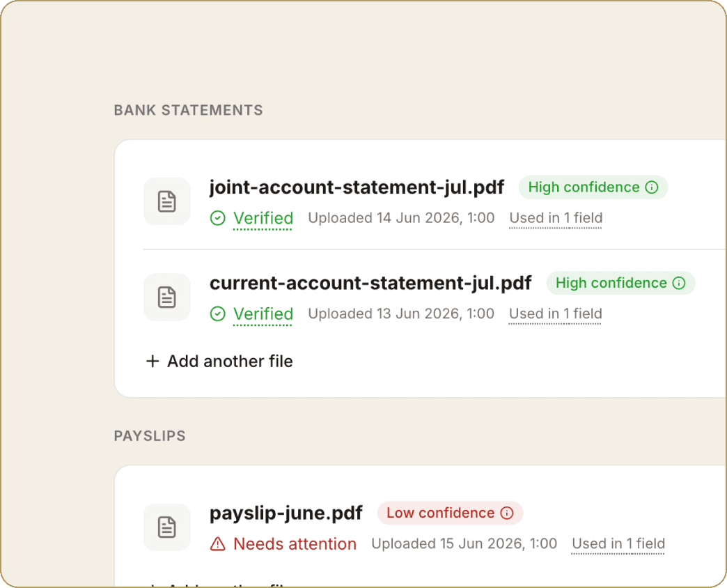
Task: Open the current-account-statement-jul.pdf file name
Action: pyautogui.click(x=370, y=283)
